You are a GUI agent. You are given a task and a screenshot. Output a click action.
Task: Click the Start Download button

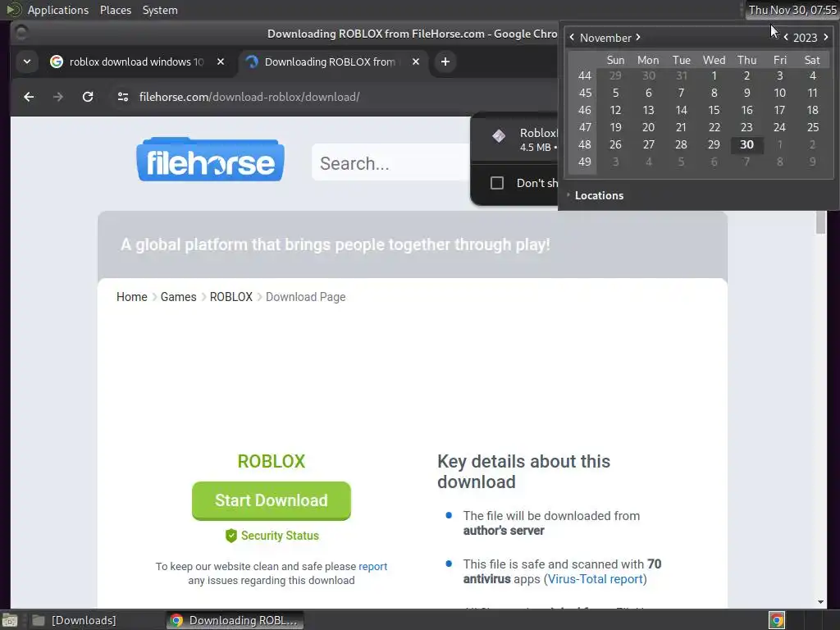pos(272,500)
